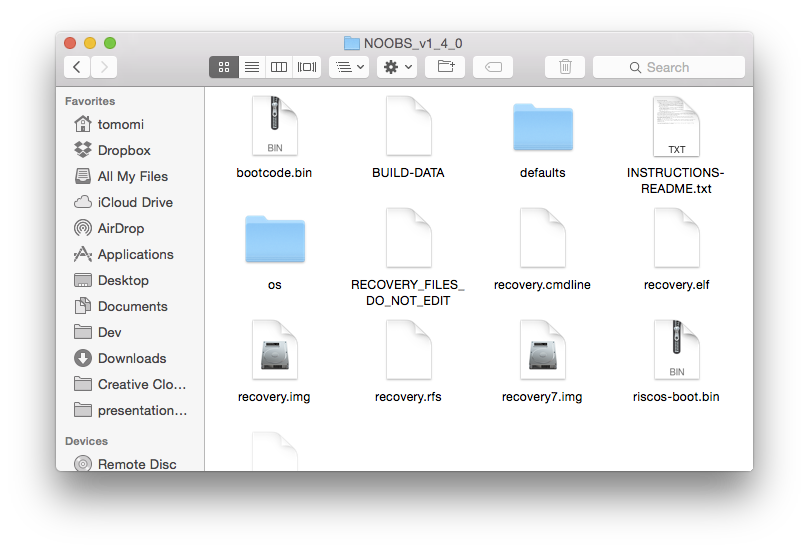
Task: Click the bootcode.bin file name label
Action: coord(274,173)
